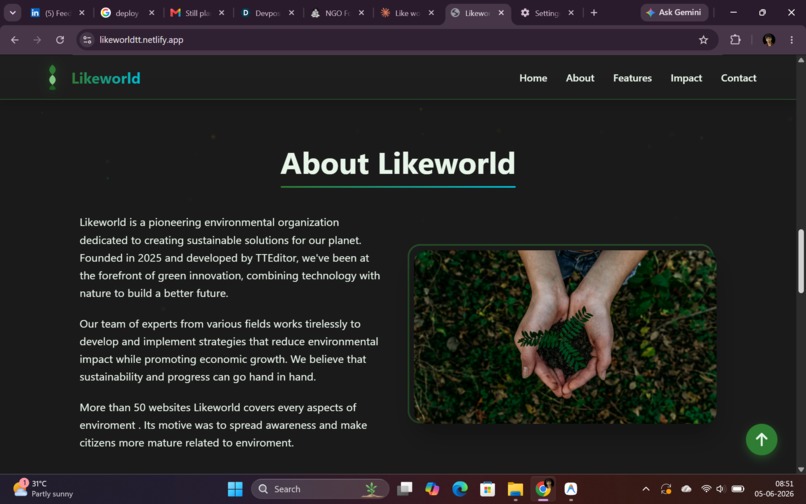Open the Chrome profile avatar
Viewport: 806px width, 504px height.
pyautogui.click(x=768, y=40)
